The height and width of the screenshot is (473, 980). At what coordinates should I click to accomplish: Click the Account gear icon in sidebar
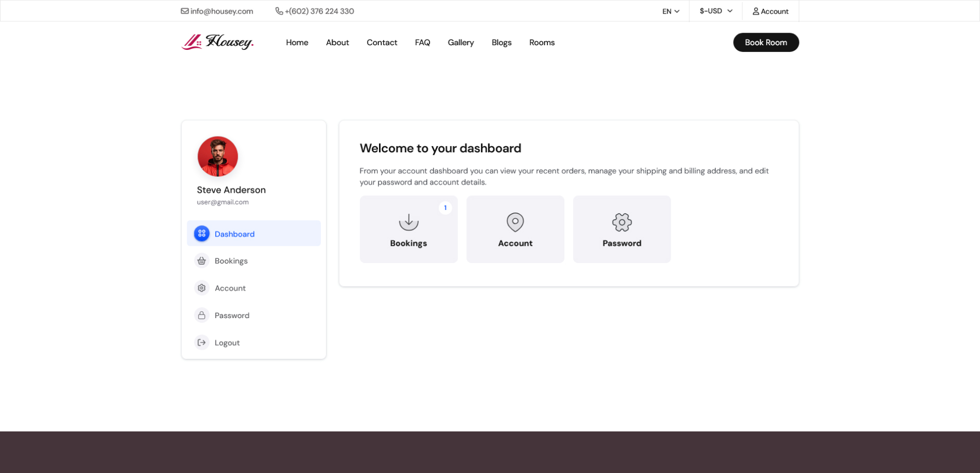click(202, 288)
